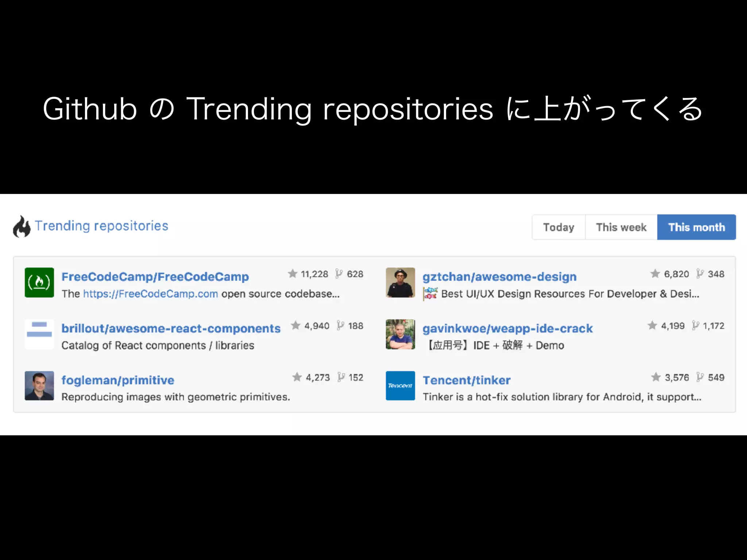Click the star icon next to 4,199
Screen dimensions: 747x560
(653, 325)
